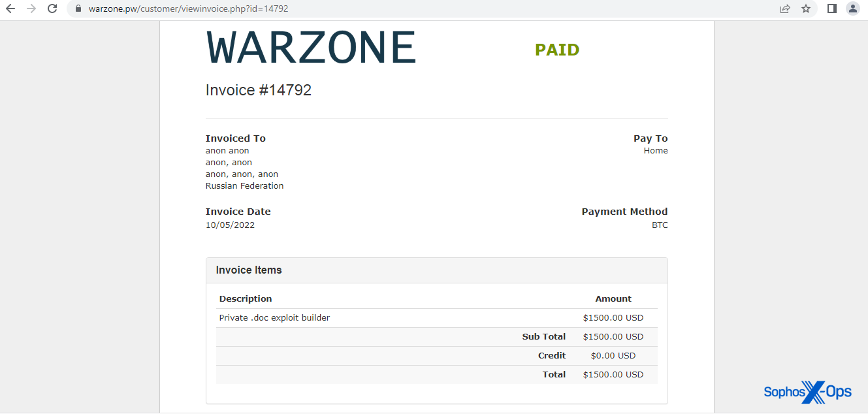868x414 pixels.
Task: Click the Invoice #14792 title
Action: [x=259, y=89]
